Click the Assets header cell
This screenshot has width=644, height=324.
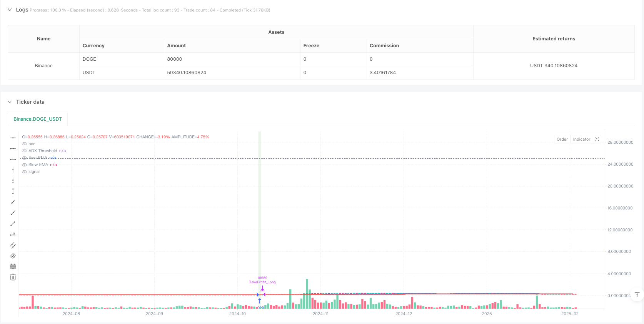(x=276, y=32)
